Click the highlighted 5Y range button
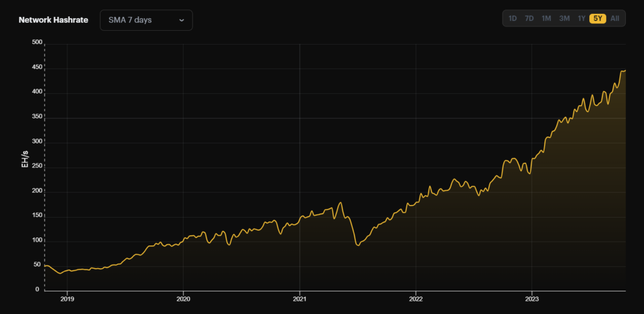 [x=597, y=19]
